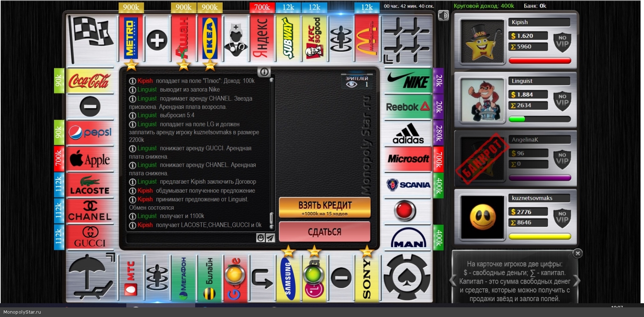Select the Chanel board cell

pos(90,211)
